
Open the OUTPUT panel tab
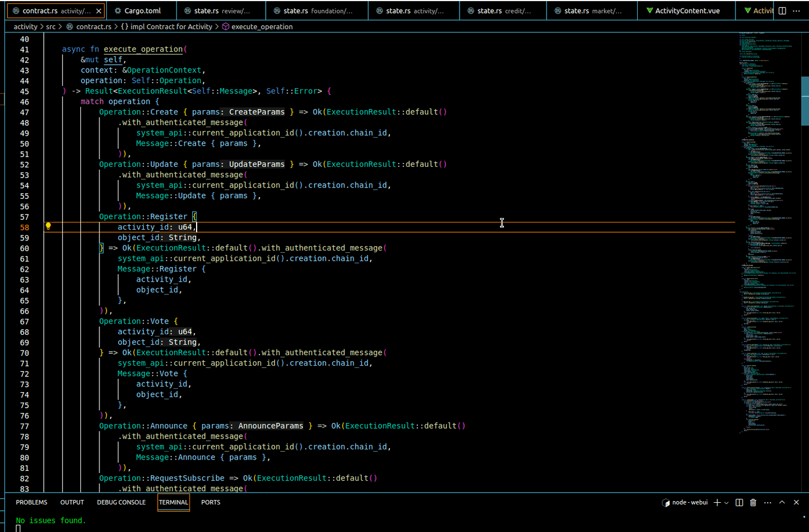72,502
